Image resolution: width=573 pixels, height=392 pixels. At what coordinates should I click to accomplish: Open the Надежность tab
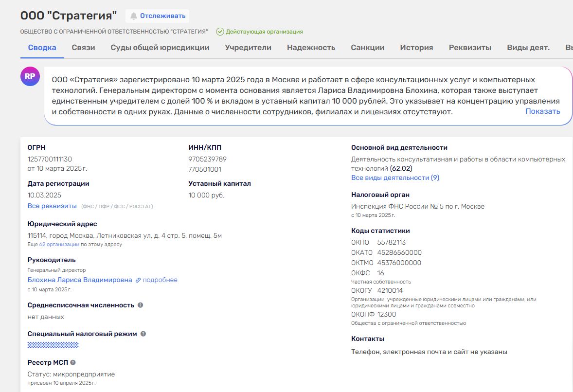(311, 48)
